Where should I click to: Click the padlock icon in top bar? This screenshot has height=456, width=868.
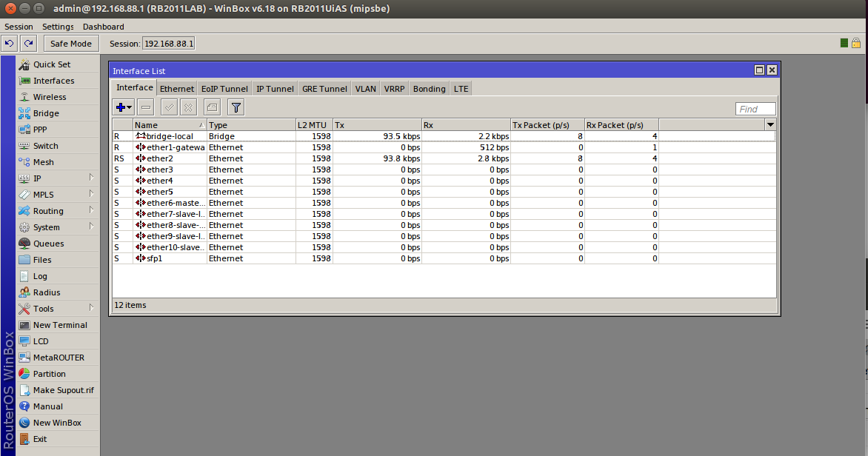(856, 44)
